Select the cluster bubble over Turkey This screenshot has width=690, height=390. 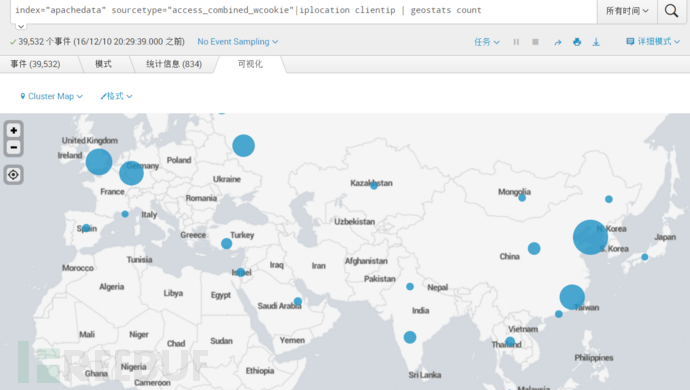tap(227, 243)
